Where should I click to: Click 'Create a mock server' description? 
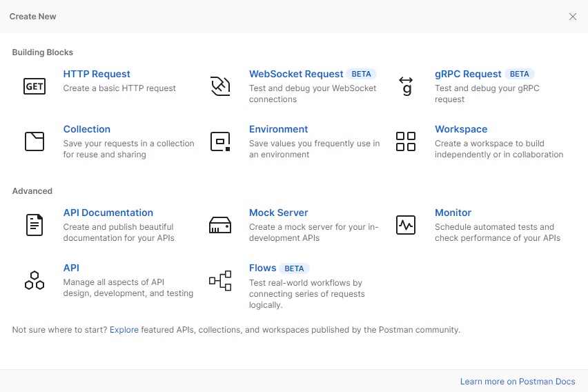(x=313, y=233)
